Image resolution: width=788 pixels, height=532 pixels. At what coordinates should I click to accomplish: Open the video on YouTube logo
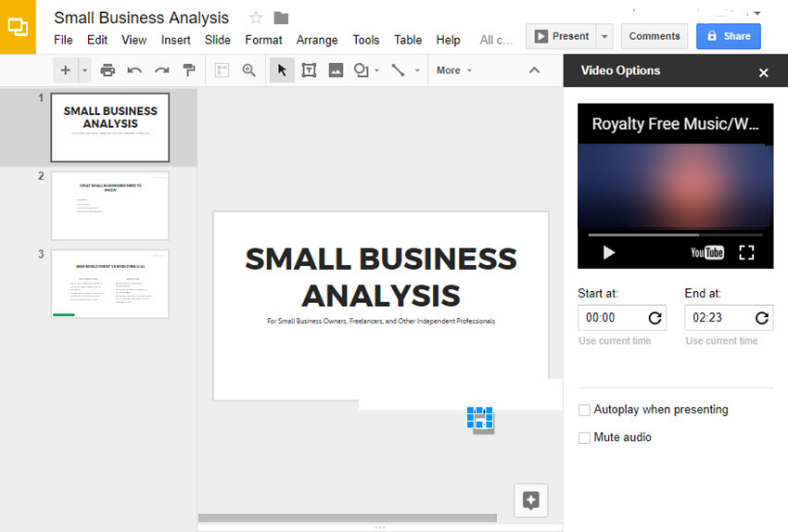click(x=707, y=252)
